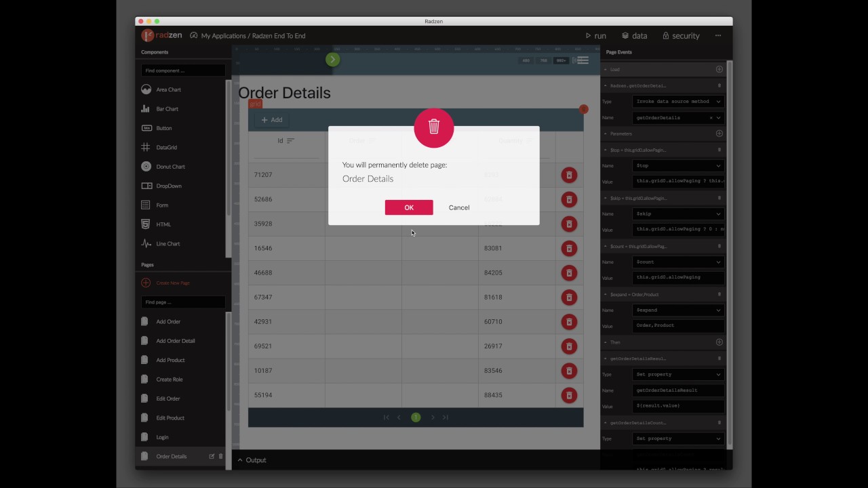Click the Order,Product value field
Screen dimensions: 868x488
coord(678,325)
